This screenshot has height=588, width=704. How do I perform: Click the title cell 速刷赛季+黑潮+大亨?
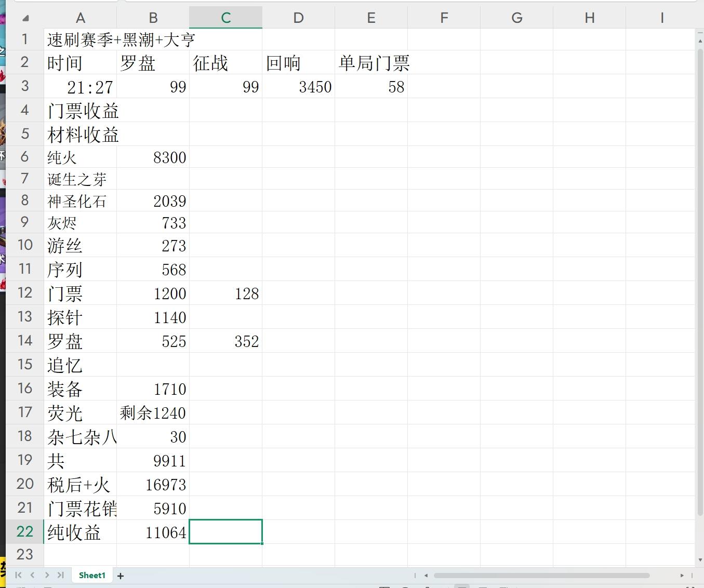[121, 39]
